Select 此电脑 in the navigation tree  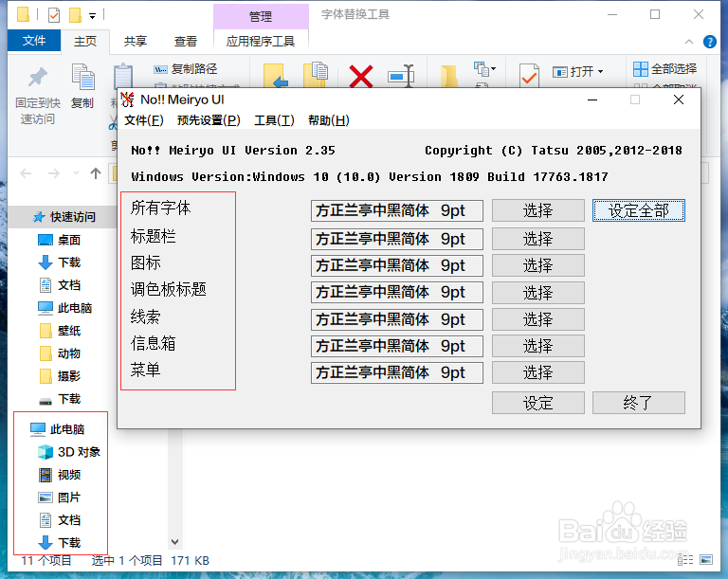(x=58, y=429)
